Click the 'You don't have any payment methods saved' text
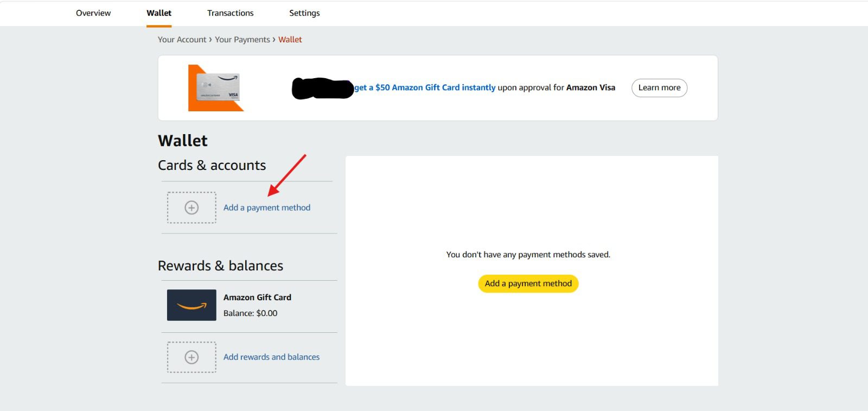Viewport: 868px width, 411px height. 528,255
